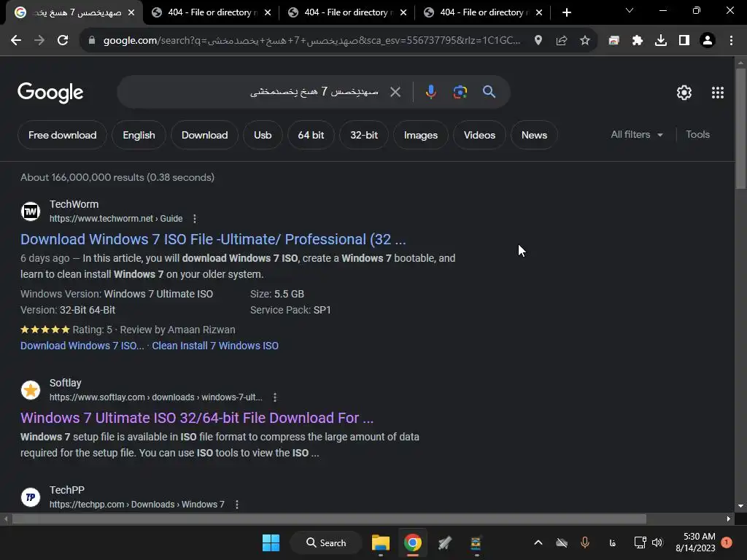Open the clock showing 5:30 AM

tap(695, 542)
